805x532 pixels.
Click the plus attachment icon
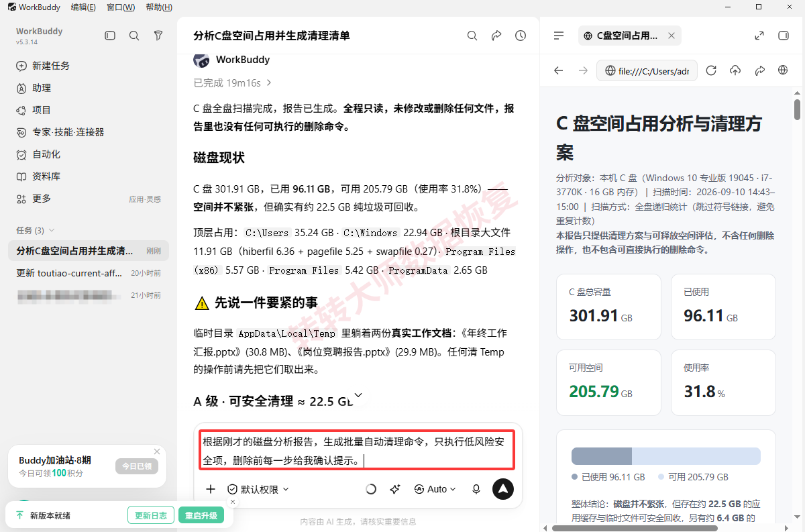pyautogui.click(x=211, y=489)
